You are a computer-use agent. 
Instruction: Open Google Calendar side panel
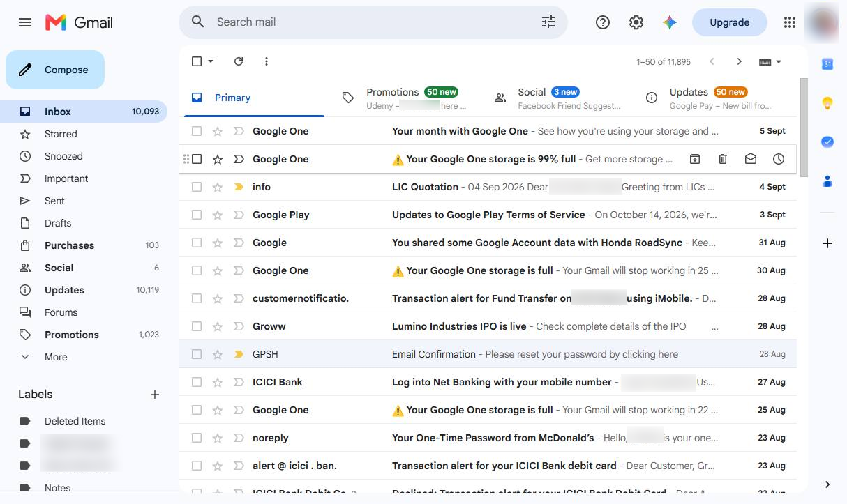click(x=827, y=64)
